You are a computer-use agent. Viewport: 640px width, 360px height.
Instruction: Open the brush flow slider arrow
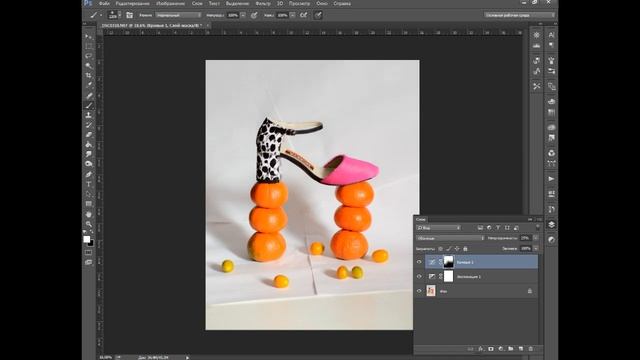tap(292, 15)
